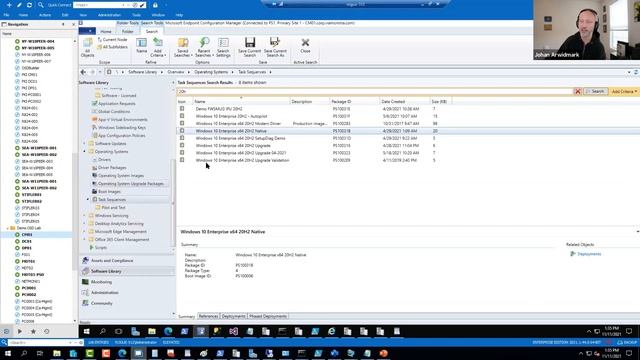Open the Deployments related objects link
This screenshot has height=360, width=640.
(x=589, y=254)
